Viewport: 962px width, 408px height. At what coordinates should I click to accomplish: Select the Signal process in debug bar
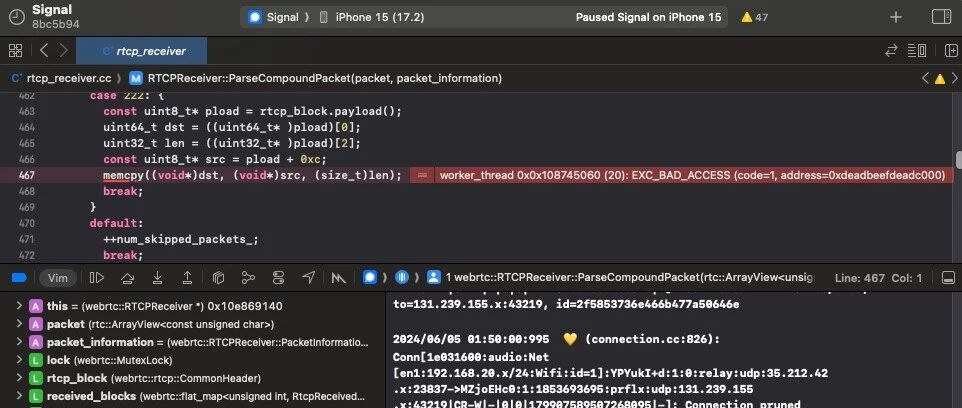pyautogui.click(x=369, y=278)
